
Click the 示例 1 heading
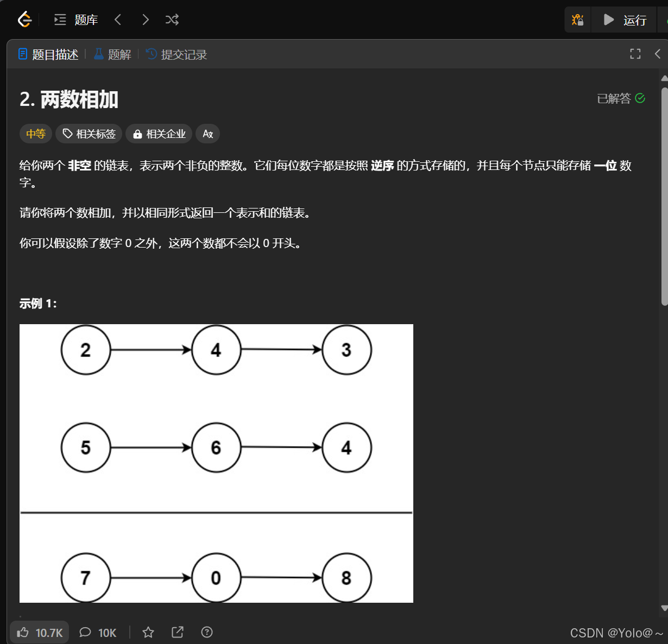pos(38,304)
